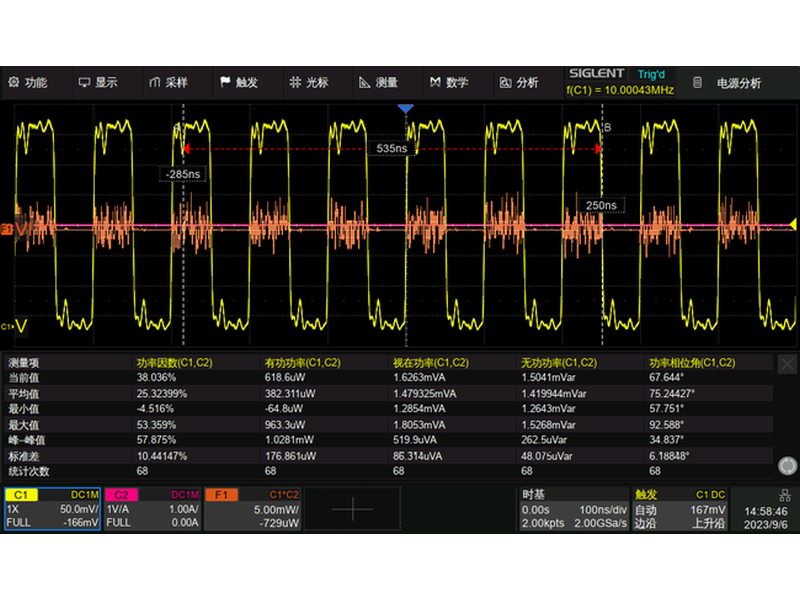Open the 功能 (Utility) menu
The width and height of the screenshot is (800, 600).
[28, 82]
